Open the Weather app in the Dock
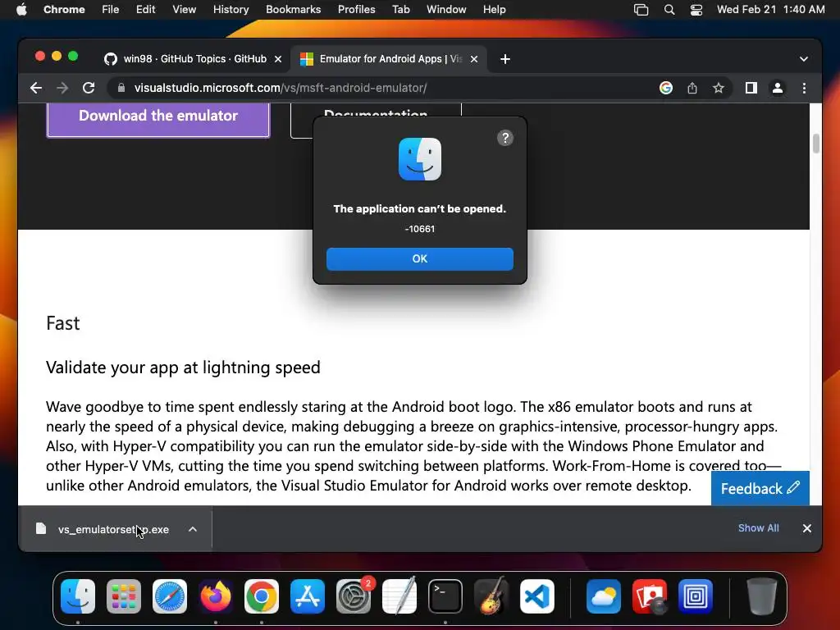Image resolution: width=840 pixels, height=630 pixels. pyautogui.click(x=604, y=596)
